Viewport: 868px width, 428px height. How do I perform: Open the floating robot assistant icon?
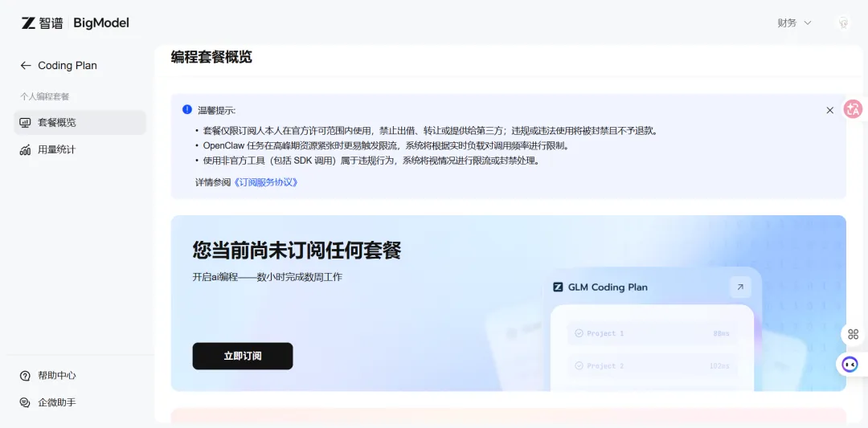(850, 365)
